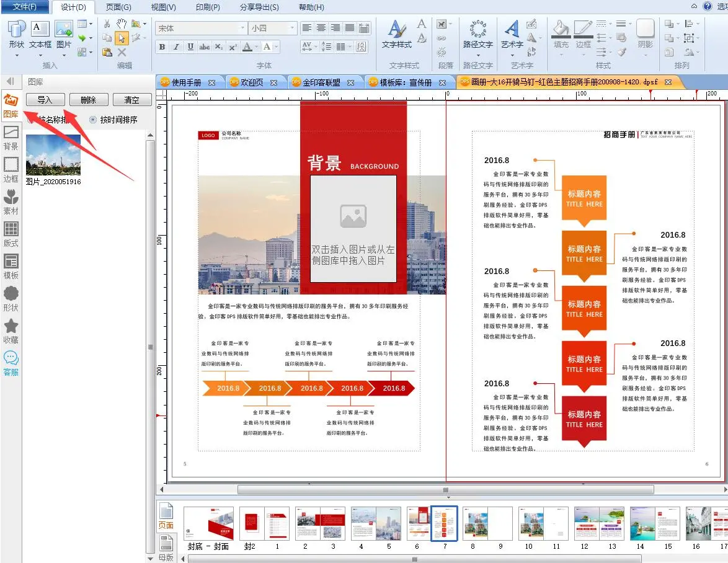Screen dimensions: 728x563
Task: Select the 图片_2020051916 gallery thumbnail
Action: [53, 155]
